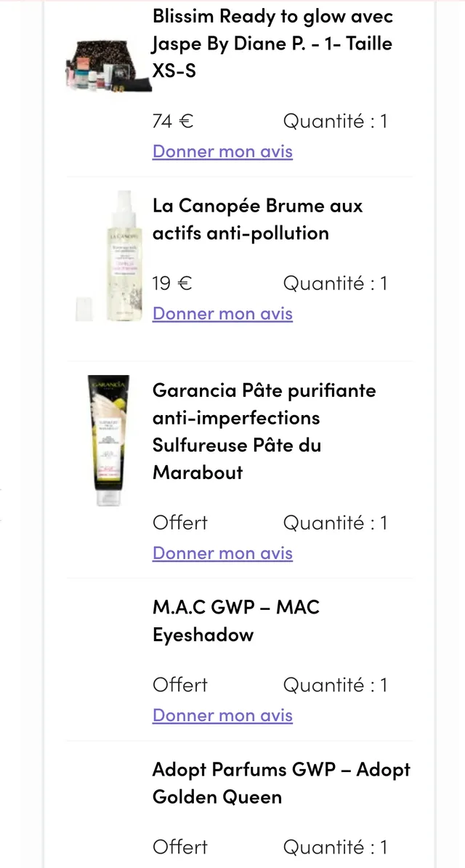Select 'Offert' under Adopt Golden Queen
The image size is (465, 868).
click(180, 847)
